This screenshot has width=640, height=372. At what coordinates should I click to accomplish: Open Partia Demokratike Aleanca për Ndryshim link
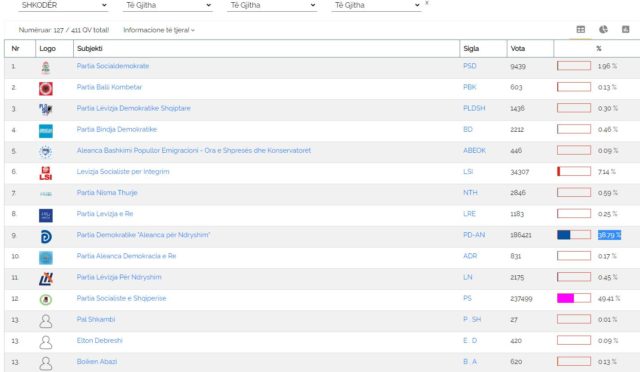(143, 235)
